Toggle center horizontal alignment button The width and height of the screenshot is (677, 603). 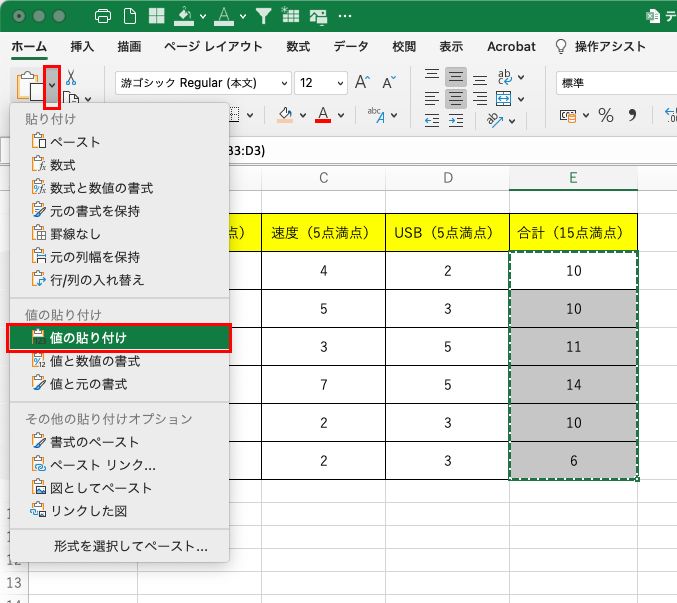[456, 99]
